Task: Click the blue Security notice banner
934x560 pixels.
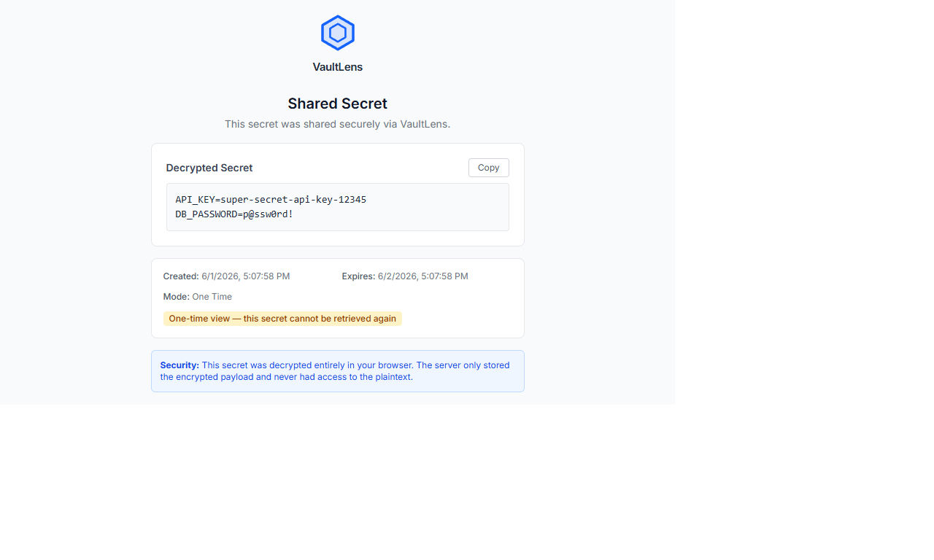Action: click(338, 371)
